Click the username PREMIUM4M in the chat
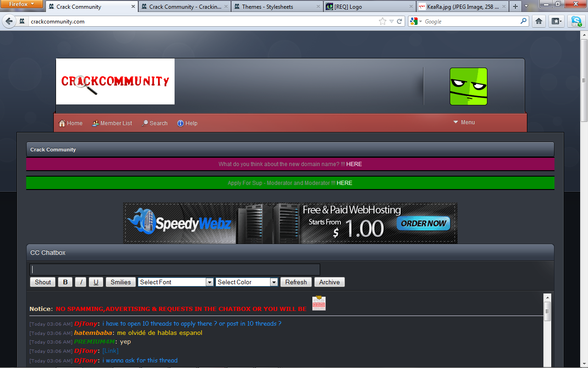Image resolution: width=588 pixels, height=368 pixels. click(x=94, y=342)
